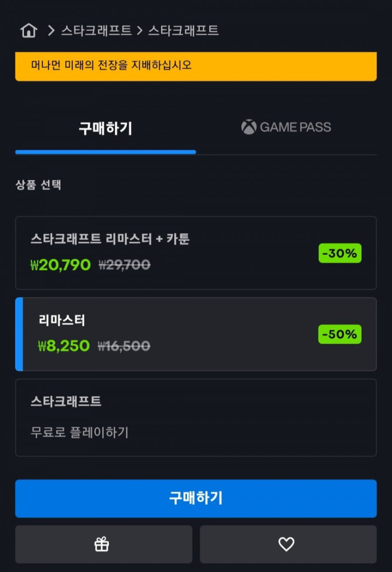Add to wishlist with heart icon

pyautogui.click(x=286, y=544)
